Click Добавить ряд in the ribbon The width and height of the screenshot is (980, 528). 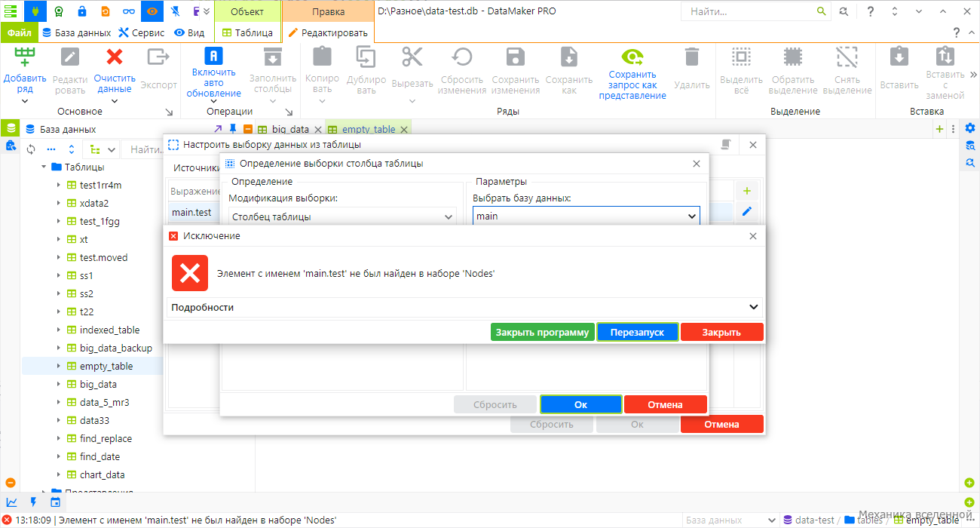point(25,72)
